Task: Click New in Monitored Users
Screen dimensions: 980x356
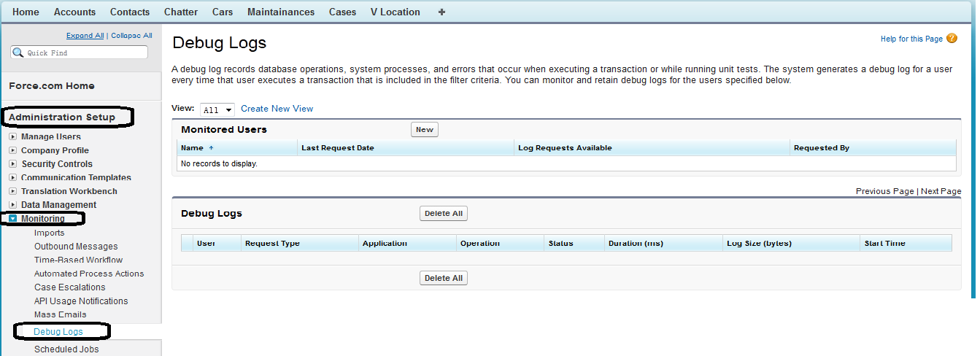Action: [x=425, y=130]
